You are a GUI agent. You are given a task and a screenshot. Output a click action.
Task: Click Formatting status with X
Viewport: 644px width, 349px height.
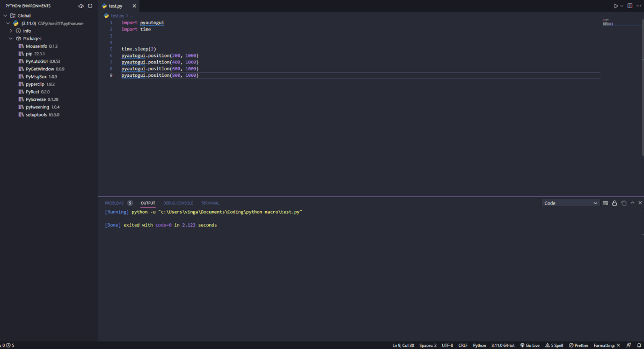606,345
